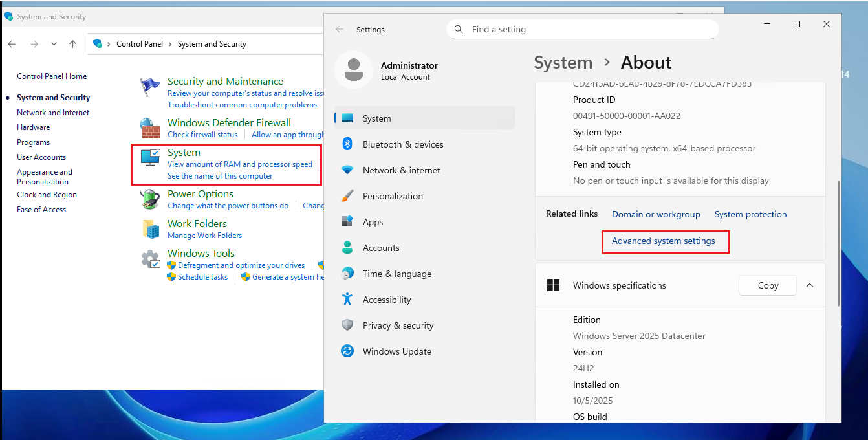Open Control Panel recent locations dropdown
Image resolution: width=868 pixels, height=440 pixels.
pyautogui.click(x=54, y=44)
